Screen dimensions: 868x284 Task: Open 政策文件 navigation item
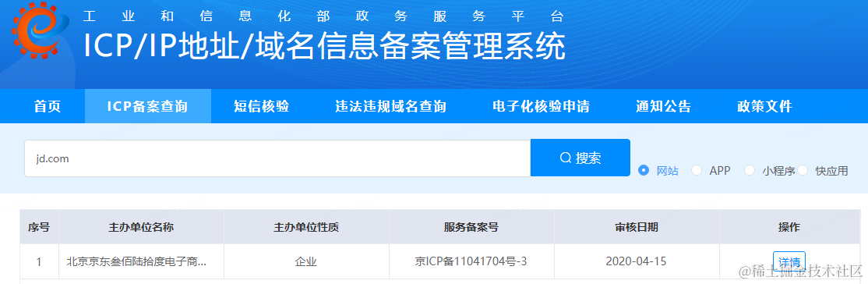coord(764,106)
